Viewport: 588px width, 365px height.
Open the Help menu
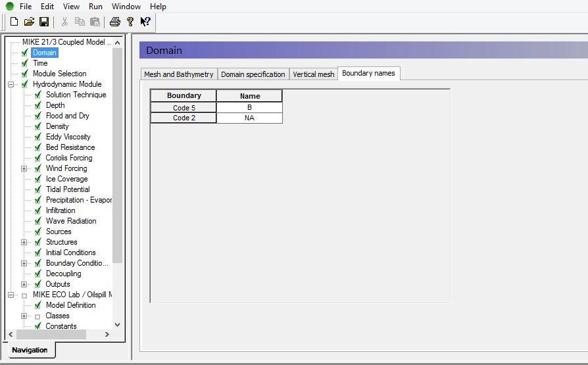pyautogui.click(x=158, y=7)
